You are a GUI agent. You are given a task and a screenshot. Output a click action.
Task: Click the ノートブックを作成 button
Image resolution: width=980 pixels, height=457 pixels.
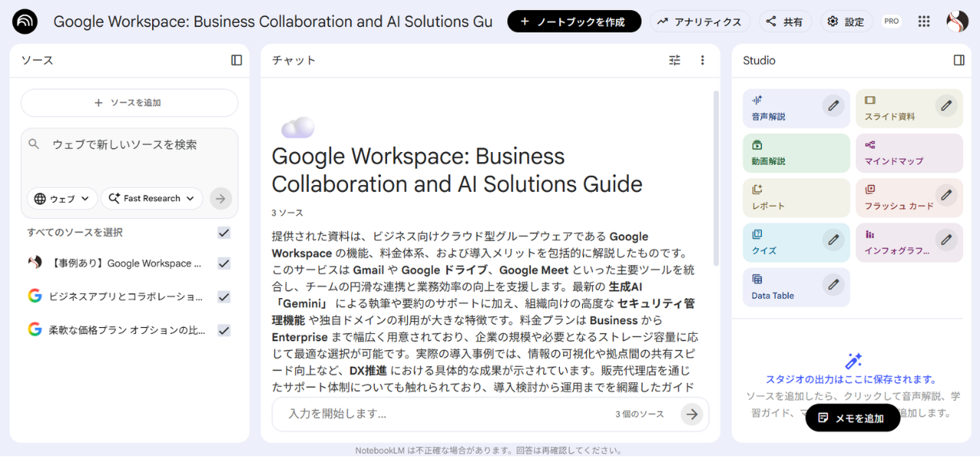coord(574,21)
